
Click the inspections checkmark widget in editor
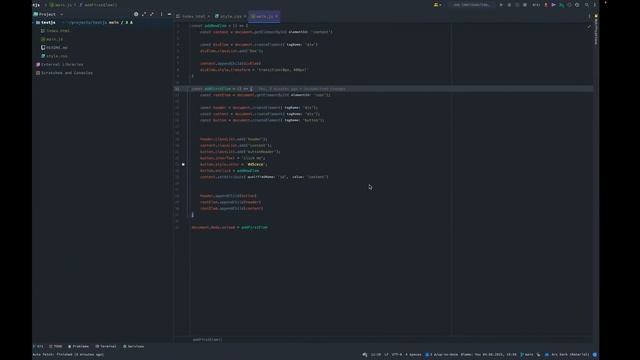(x=589, y=27)
